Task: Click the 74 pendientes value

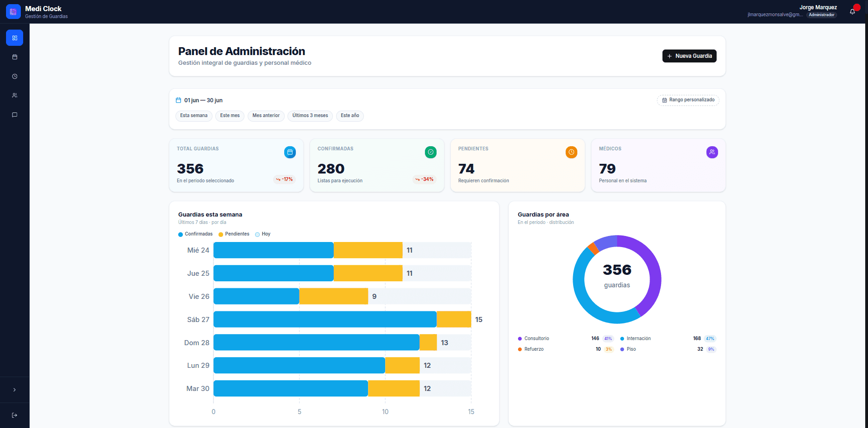Action: (467, 169)
